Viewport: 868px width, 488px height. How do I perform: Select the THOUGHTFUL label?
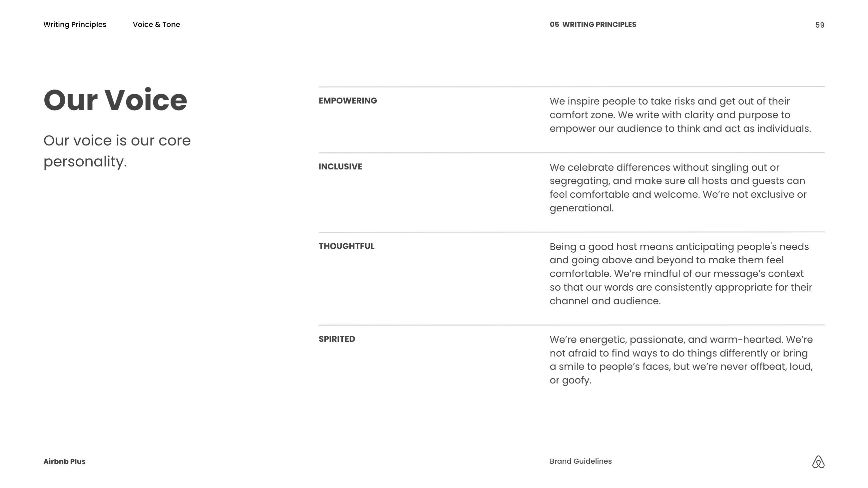pos(346,246)
